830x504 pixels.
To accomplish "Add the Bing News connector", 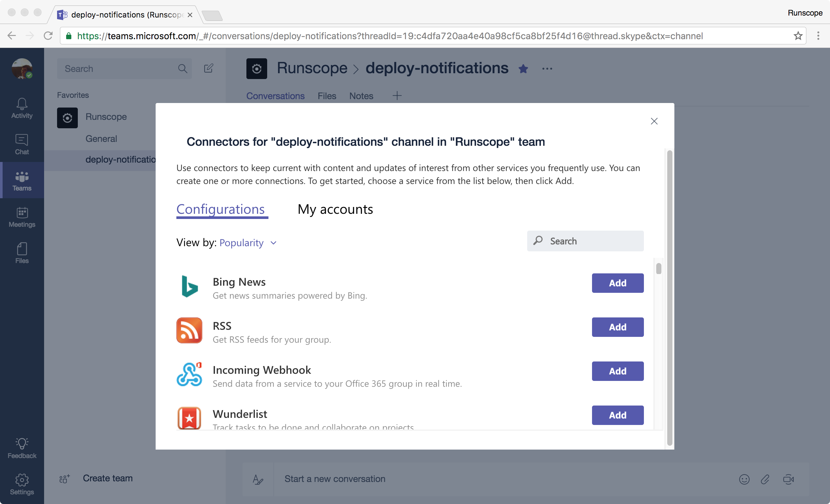I will point(617,283).
